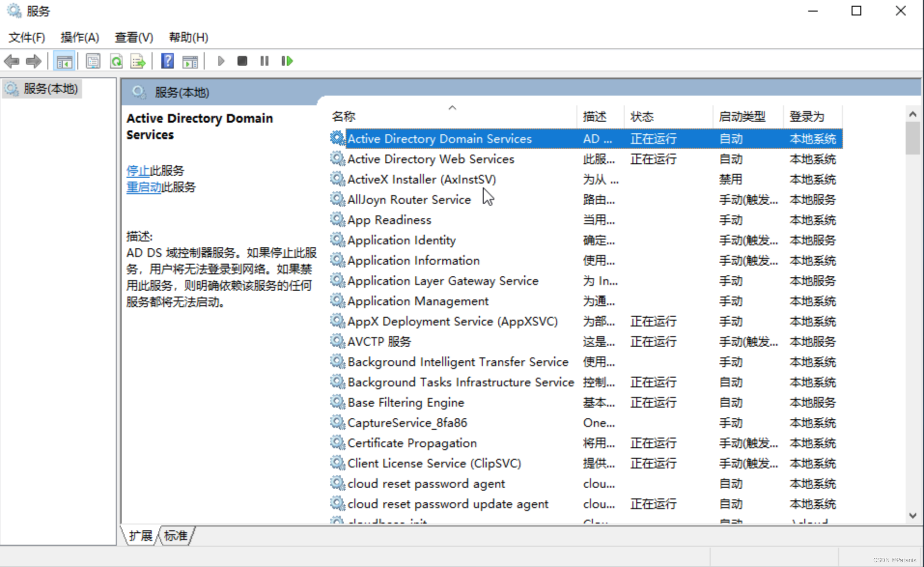Viewport: 924px width, 567px height.
Task: Open the 帮助(H) menu
Action: [188, 37]
